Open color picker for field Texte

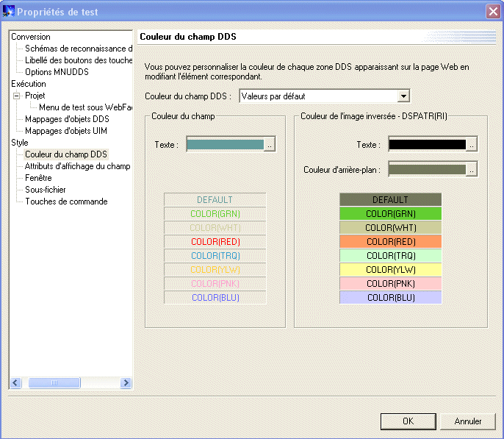click(270, 144)
